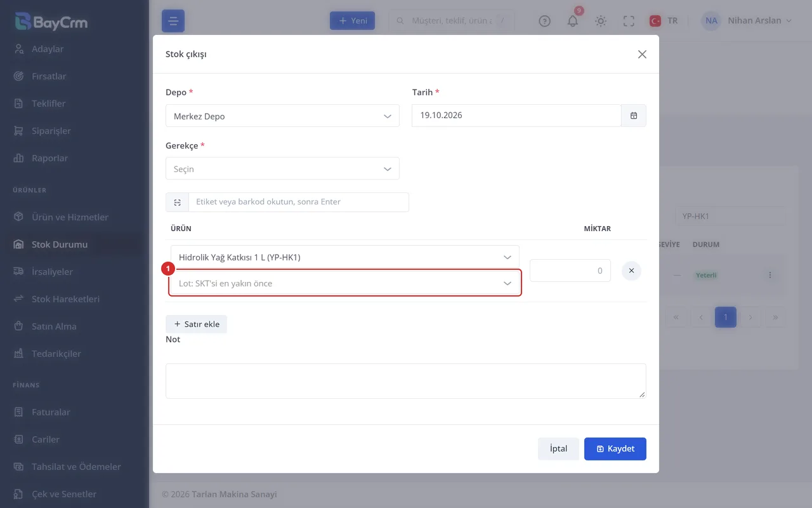The image size is (812, 508).
Task: Open the help question mark icon
Action: (544, 21)
